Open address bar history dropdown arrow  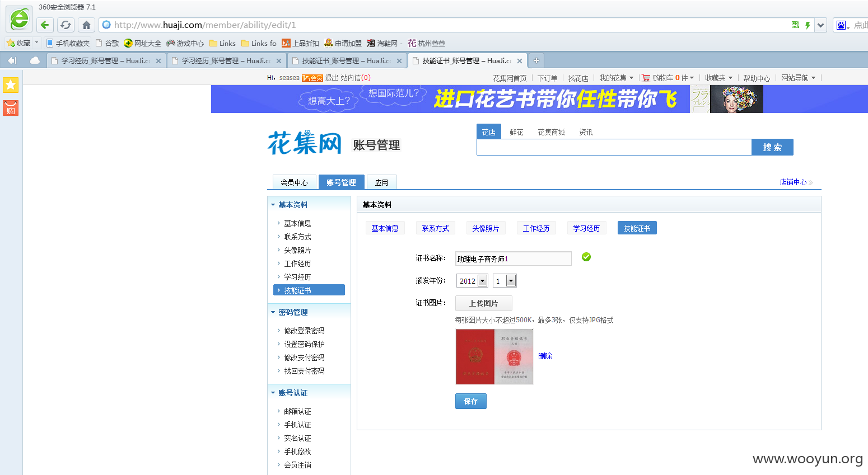click(820, 25)
